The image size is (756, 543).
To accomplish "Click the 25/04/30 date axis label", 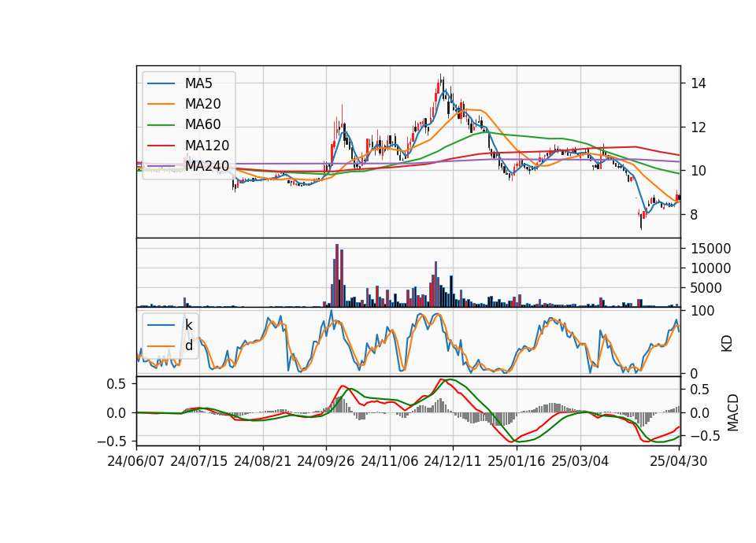I will click(x=678, y=461).
